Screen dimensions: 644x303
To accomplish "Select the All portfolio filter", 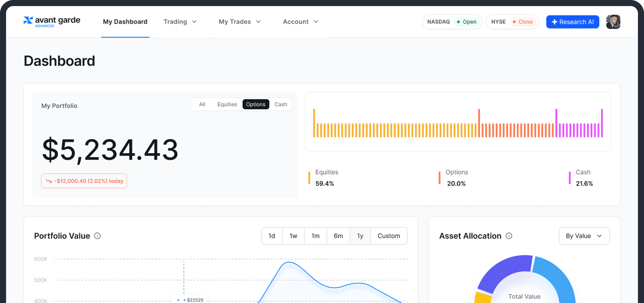I will (x=202, y=104).
